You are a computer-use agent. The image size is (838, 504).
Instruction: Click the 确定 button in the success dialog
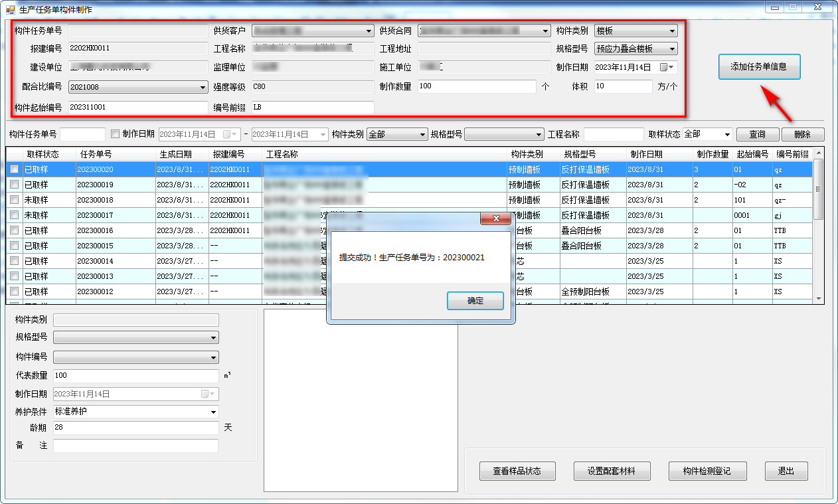pos(475,301)
